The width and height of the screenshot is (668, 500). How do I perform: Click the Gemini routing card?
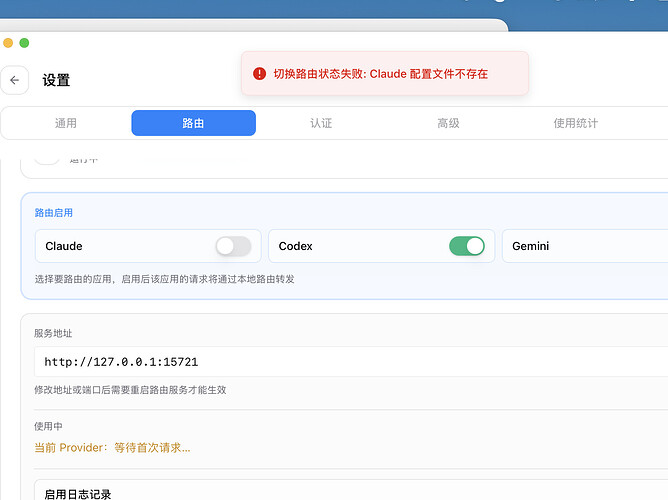click(x=585, y=246)
